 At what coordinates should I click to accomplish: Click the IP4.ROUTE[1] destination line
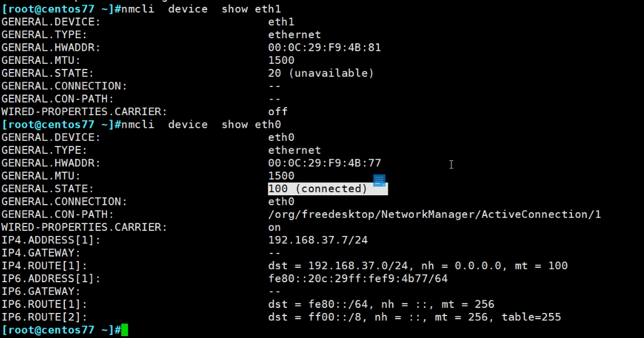coord(418,265)
